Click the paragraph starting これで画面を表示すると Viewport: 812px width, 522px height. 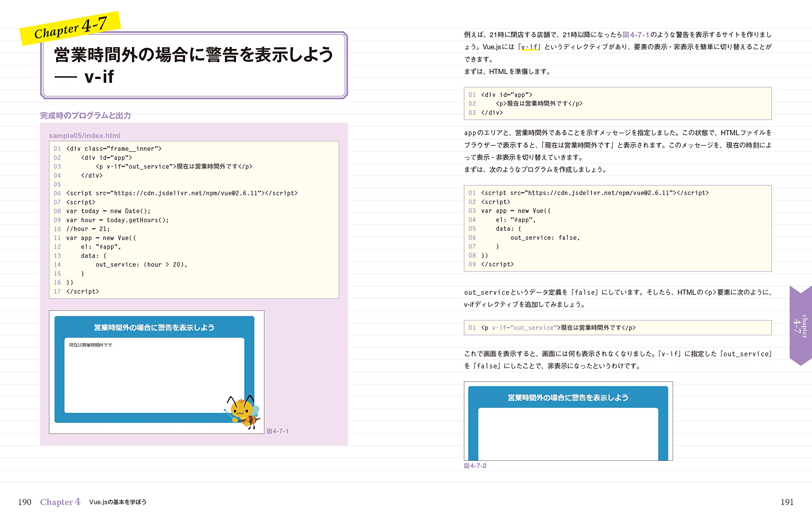pos(618,360)
